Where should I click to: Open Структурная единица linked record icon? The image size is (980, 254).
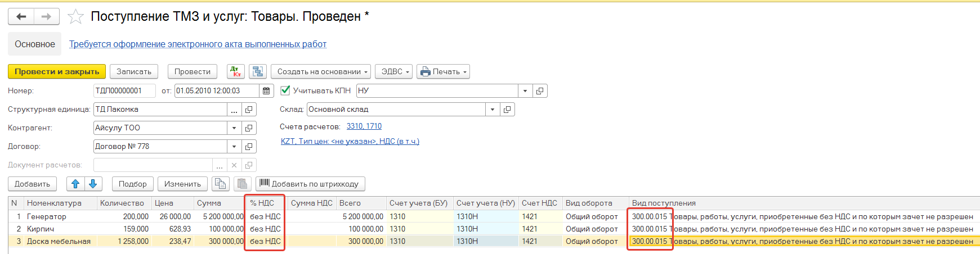249,109
